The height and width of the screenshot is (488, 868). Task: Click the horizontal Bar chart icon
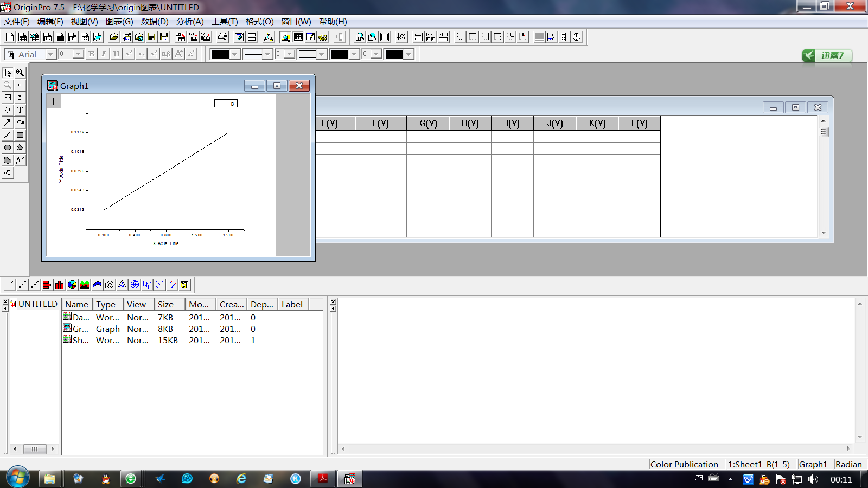point(47,285)
